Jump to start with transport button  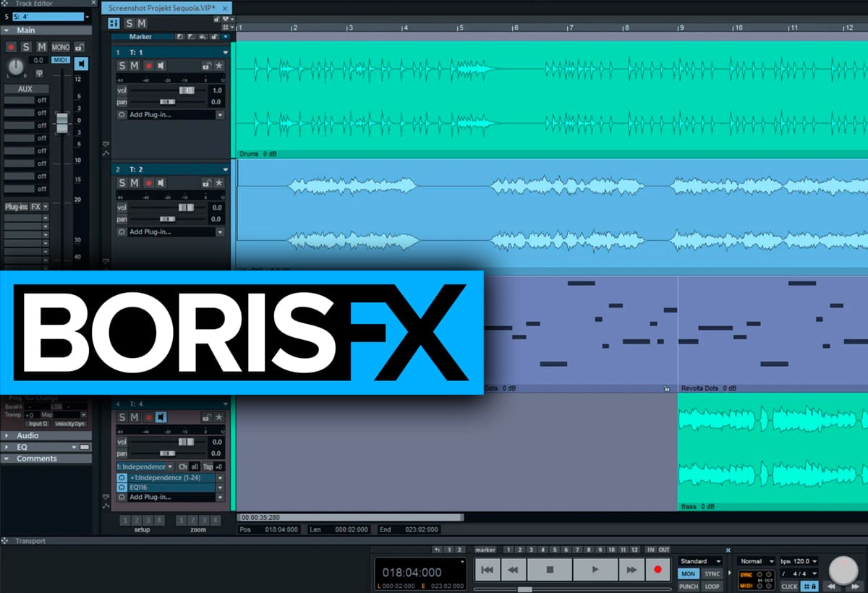487,570
